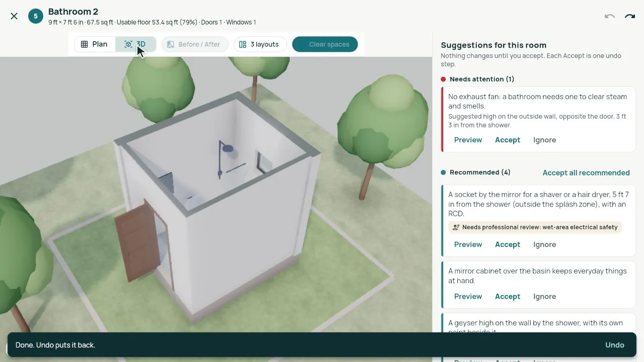This screenshot has height=362, width=644.
Task: Accept the exhaust fan suggestion
Action: point(508,140)
